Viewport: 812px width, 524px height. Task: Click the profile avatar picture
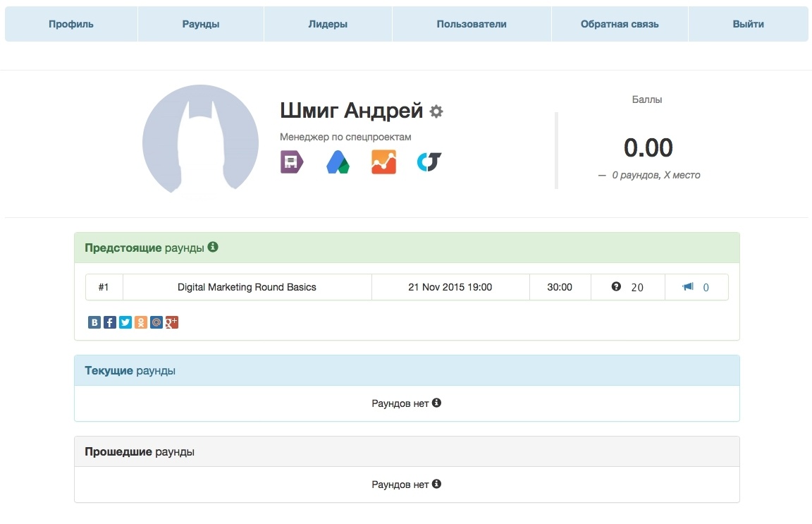click(200, 141)
